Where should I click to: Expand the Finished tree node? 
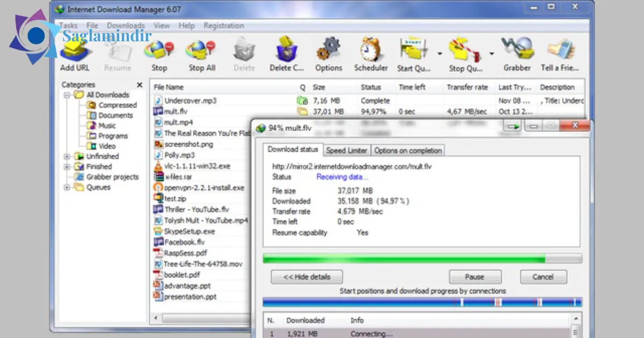[67, 166]
